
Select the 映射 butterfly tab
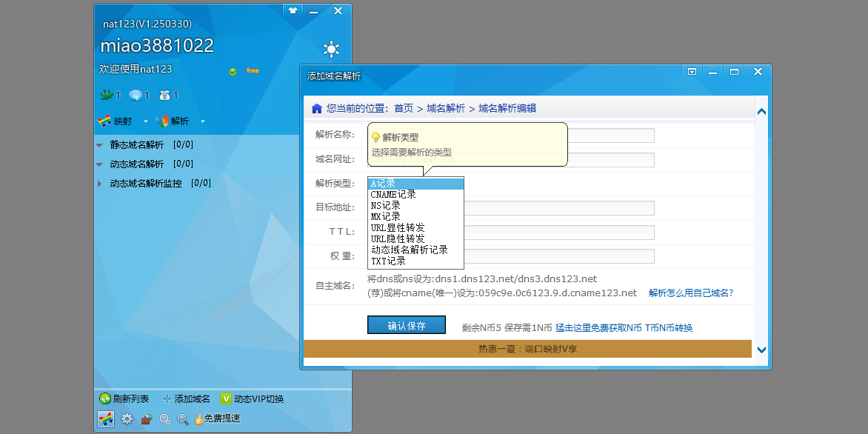point(115,121)
